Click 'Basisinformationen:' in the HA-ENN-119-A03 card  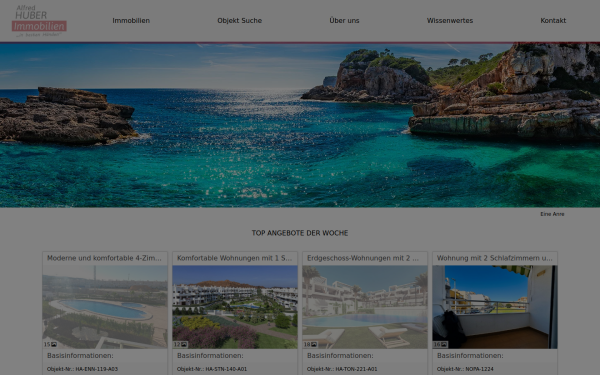80,356
